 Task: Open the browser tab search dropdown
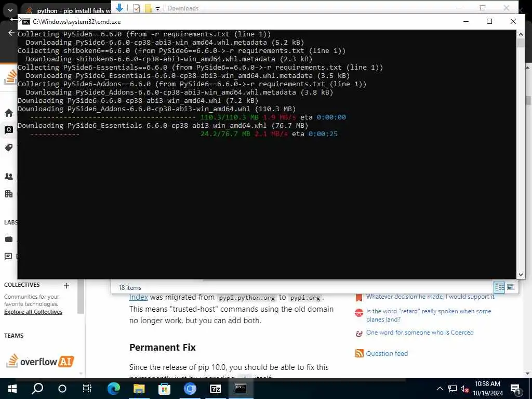click(10, 10)
